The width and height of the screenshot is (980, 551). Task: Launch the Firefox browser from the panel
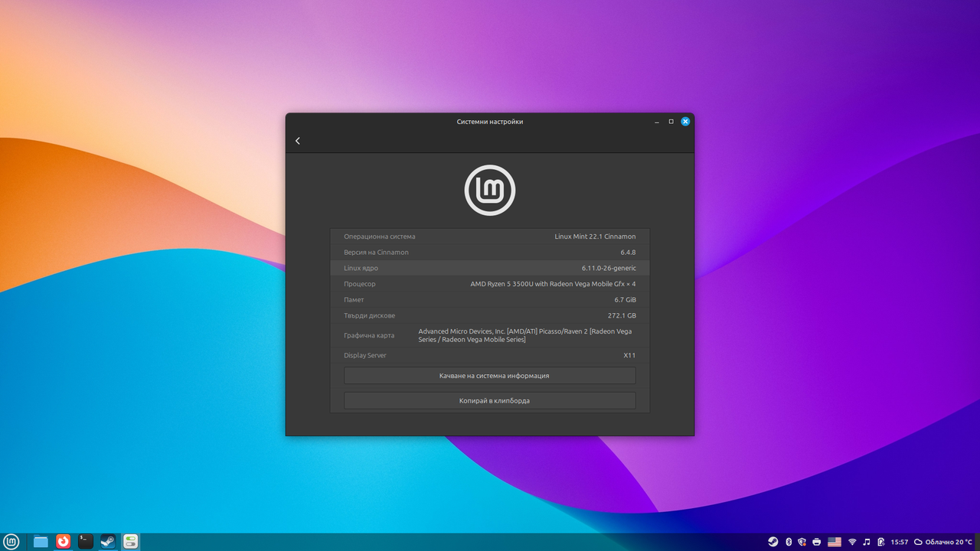(x=63, y=542)
